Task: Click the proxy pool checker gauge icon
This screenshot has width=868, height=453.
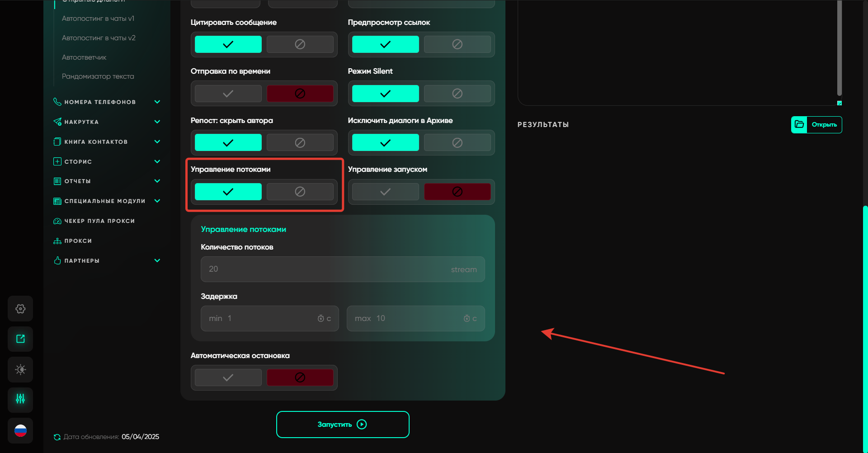Action: 57,221
